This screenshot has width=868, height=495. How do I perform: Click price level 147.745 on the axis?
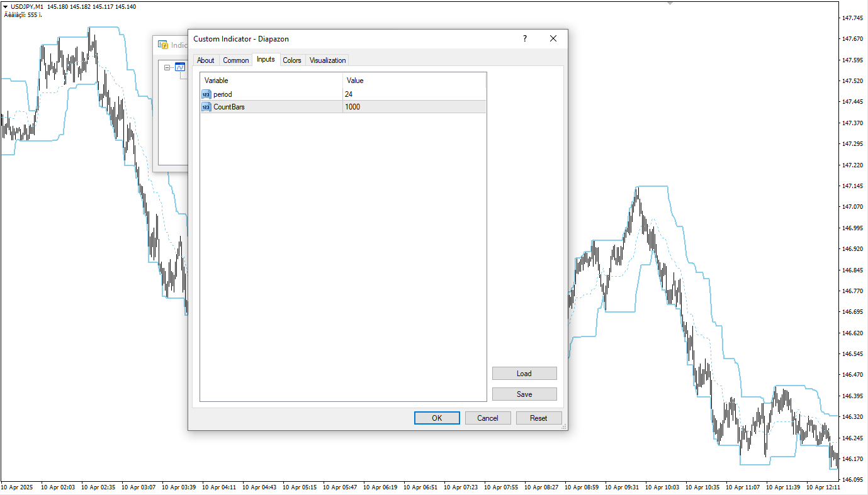tap(852, 18)
